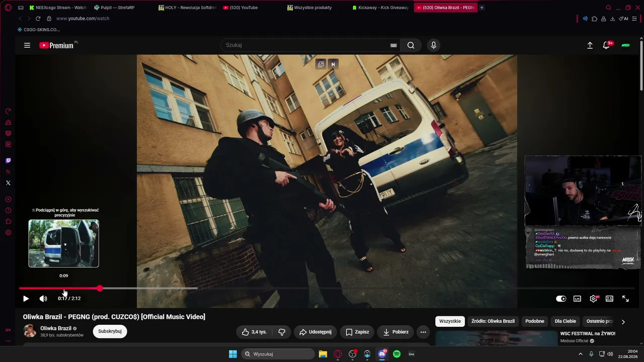Download the video with Pobierz
Image resolution: width=644 pixels, height=362 pixels.
[395, 332]
